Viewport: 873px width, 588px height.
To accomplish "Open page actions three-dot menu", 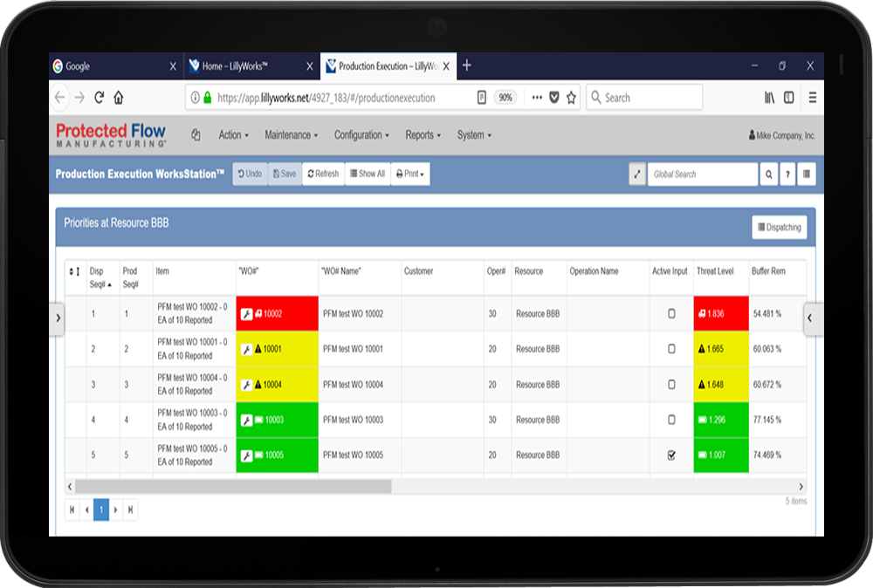I will [537, 98].
